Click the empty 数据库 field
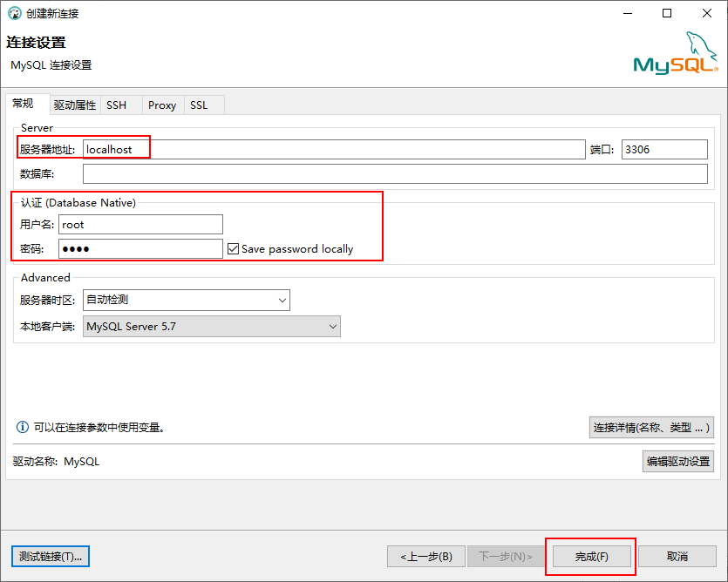 pyautogui.click(x=396, y=173)
